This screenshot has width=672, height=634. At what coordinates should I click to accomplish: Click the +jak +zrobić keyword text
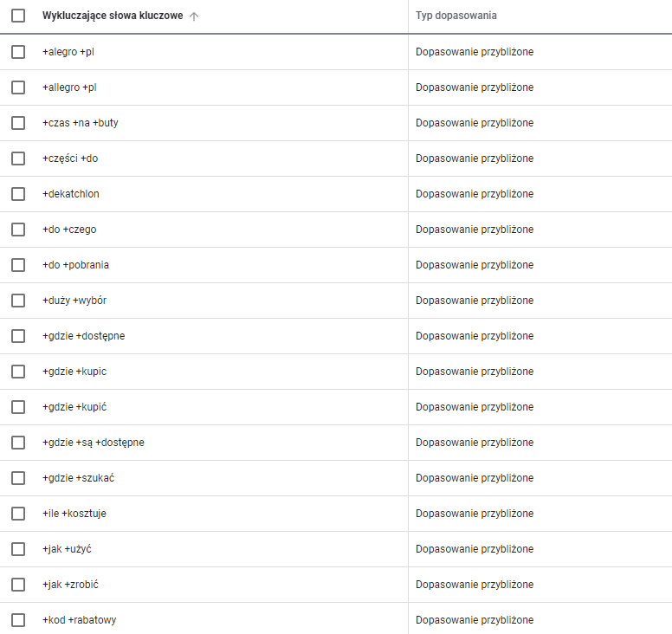(x=70, y=585)
